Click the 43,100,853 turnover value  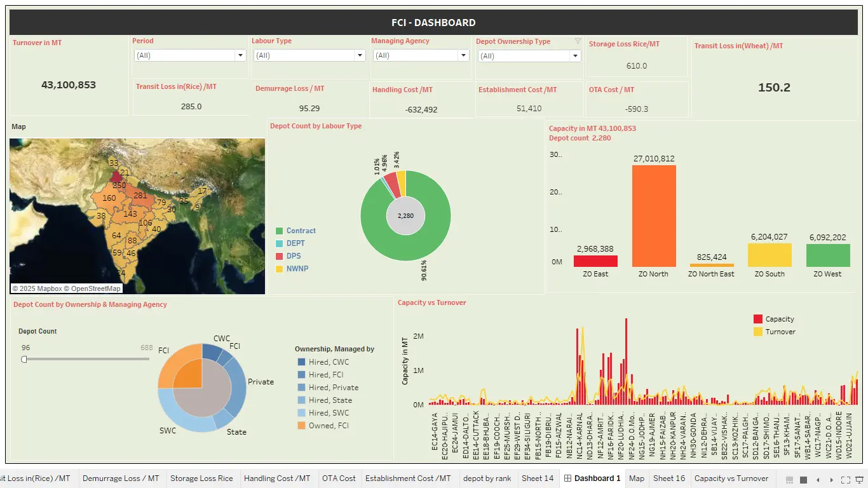tap(69, 85)
